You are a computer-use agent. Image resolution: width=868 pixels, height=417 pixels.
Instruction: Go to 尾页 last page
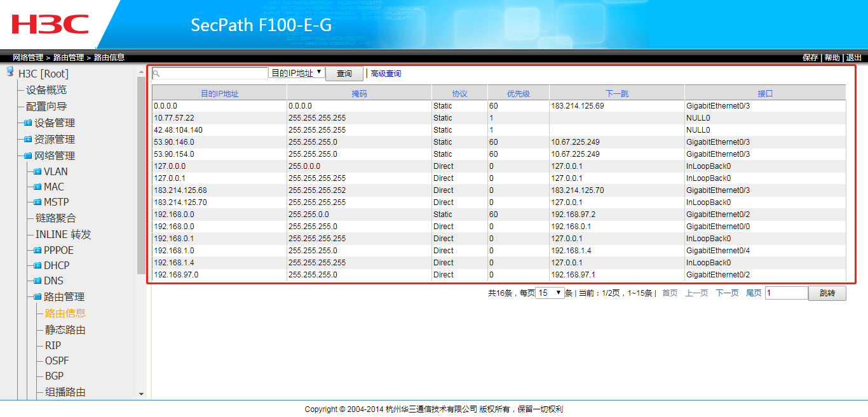(754, 293)
